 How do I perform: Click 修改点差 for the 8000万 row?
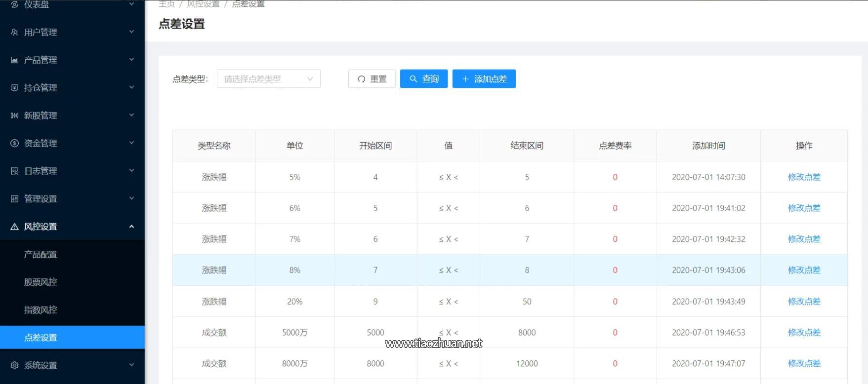pos(804,364)
